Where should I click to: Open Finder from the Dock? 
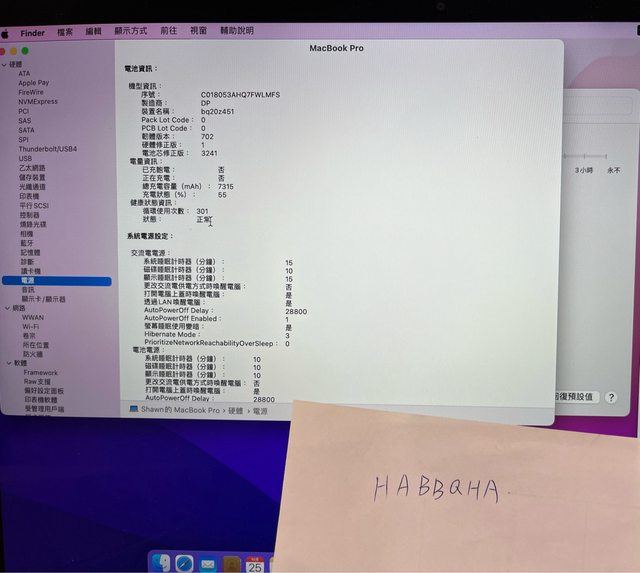162,563
